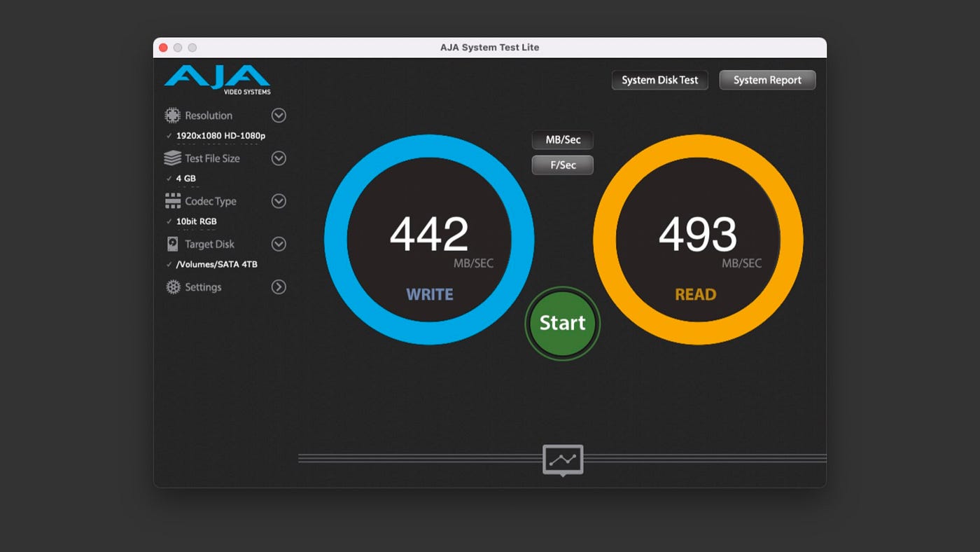This screenshot has width=980, height=552.
Task: Expand the Test File Size dropdown arrow
Action: 279,158
